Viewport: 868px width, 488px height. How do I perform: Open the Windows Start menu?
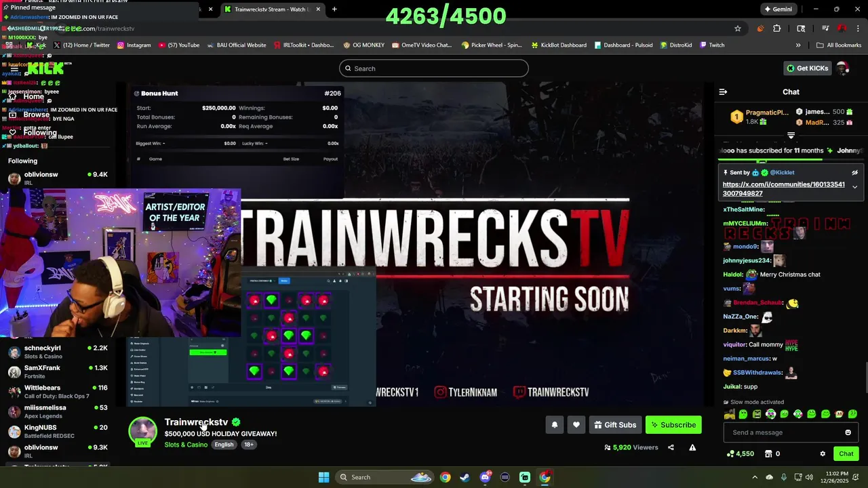tap(323, 477)
